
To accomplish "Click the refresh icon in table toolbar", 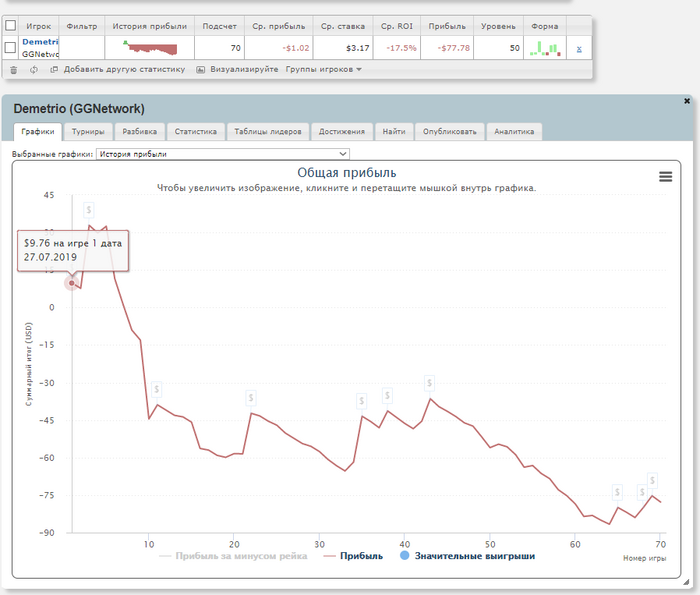I will coord(33,70).
